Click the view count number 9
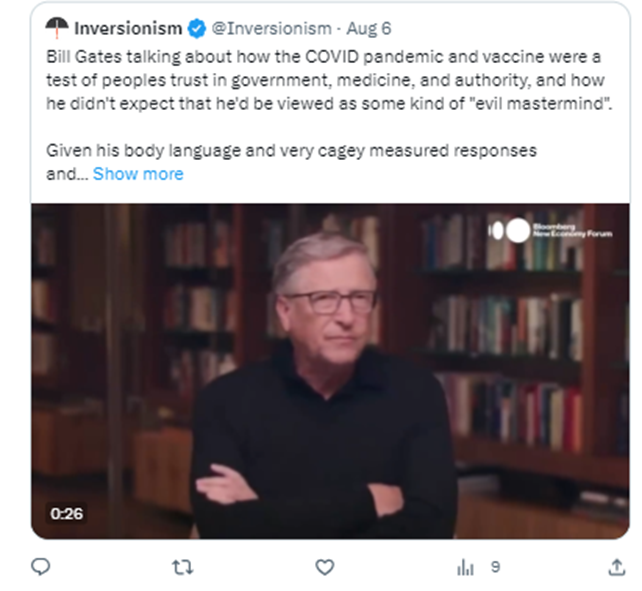The image size is (642, 591). point(495,567)
